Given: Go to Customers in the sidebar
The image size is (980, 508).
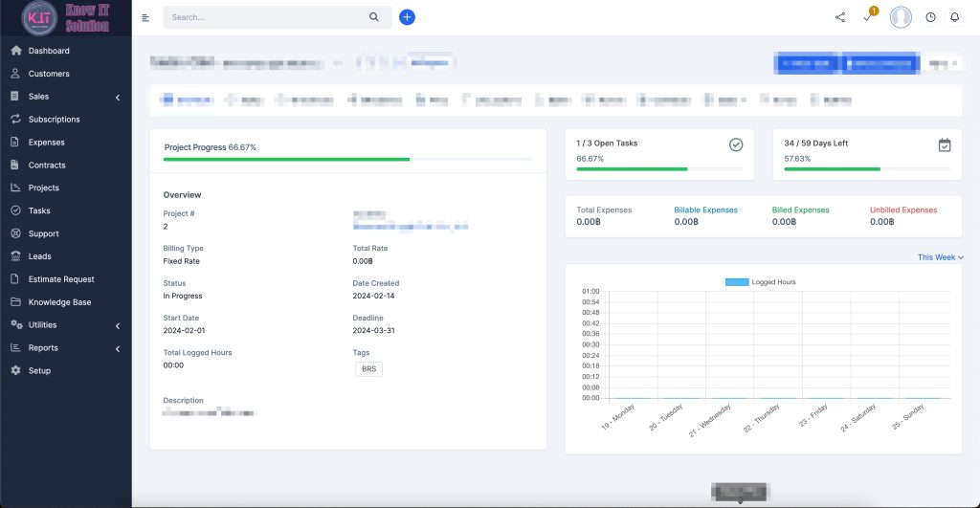Looking at the screenshot, I should [48, 74].
